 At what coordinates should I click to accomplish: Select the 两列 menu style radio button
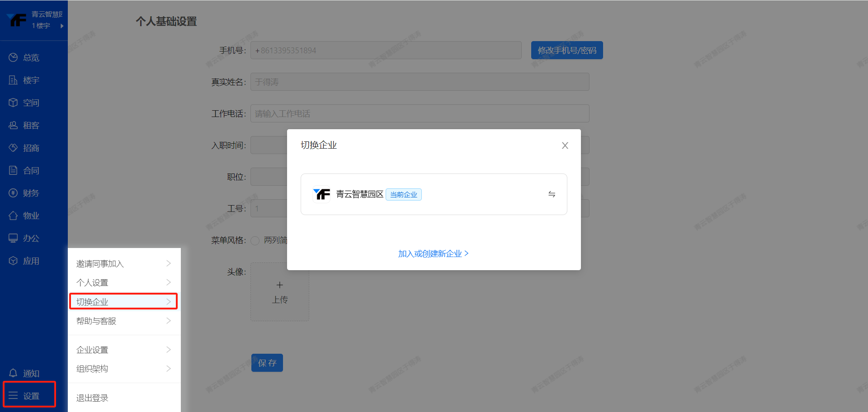[x=255, y=240]
